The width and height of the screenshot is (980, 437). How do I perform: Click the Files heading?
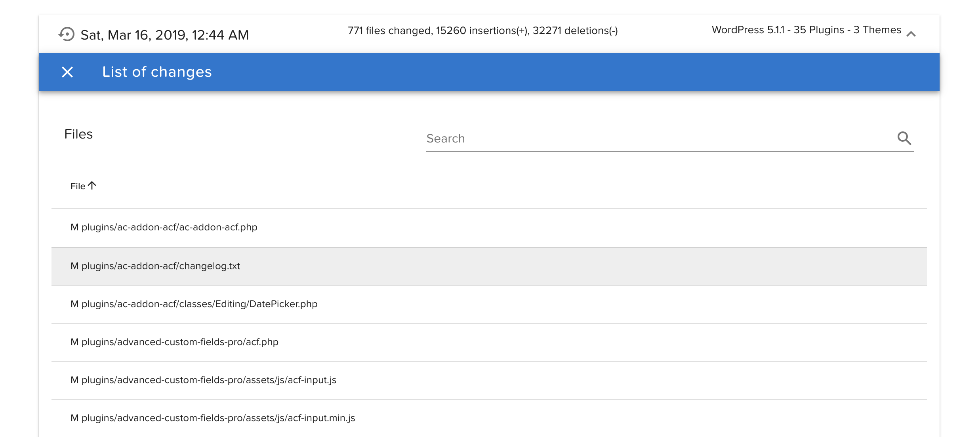[x=78, y=134]
